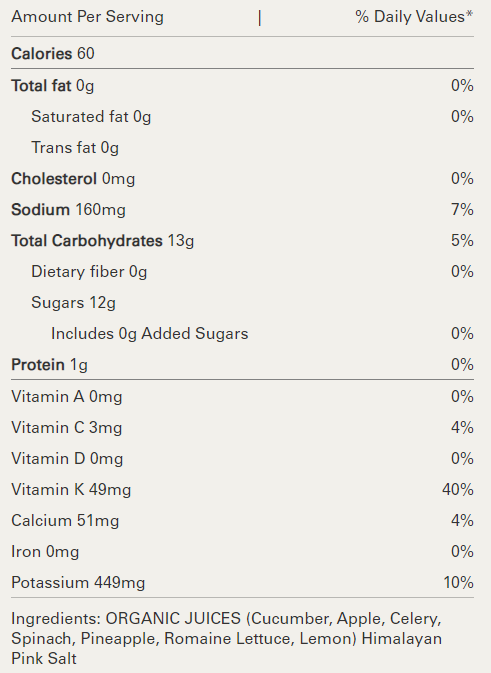The image size is (491, 673).
Task: Select the Trans fat 0g line
Action: (75, 148)
